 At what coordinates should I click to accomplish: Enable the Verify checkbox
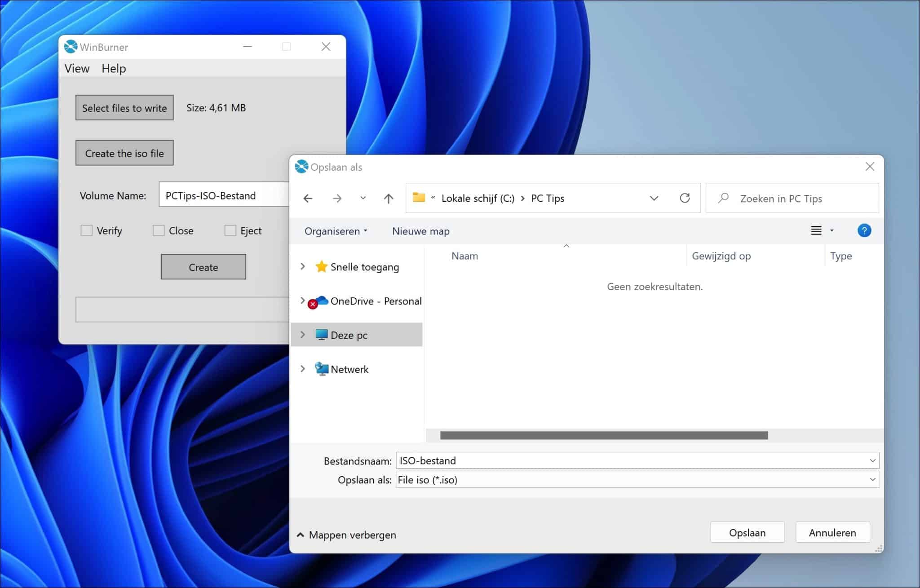click(x=86, y=230)
